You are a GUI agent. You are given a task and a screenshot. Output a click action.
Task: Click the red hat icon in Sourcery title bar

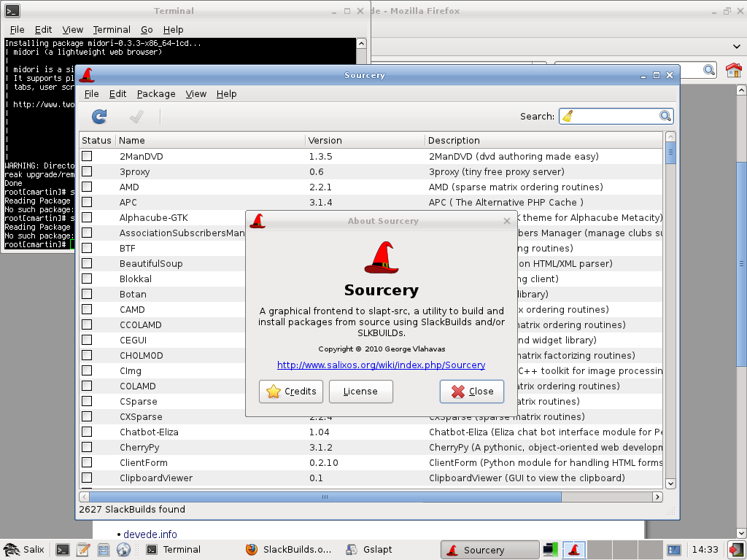[x=87, y=75]
